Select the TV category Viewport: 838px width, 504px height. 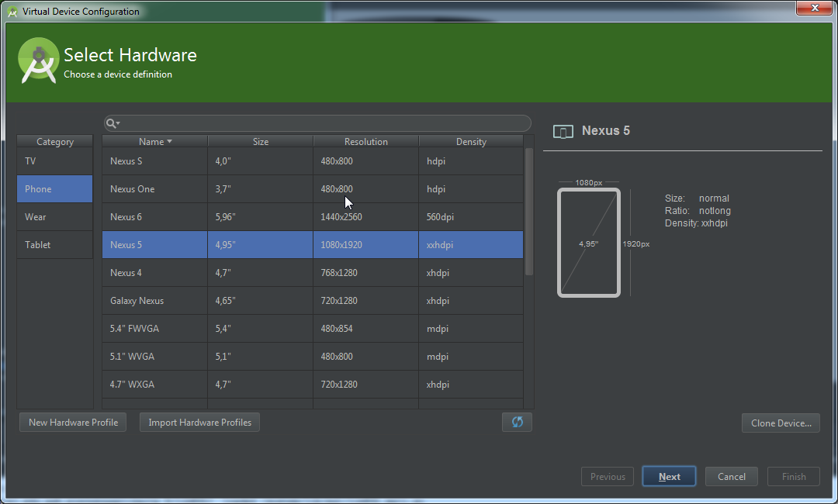(x=54, y=161)
